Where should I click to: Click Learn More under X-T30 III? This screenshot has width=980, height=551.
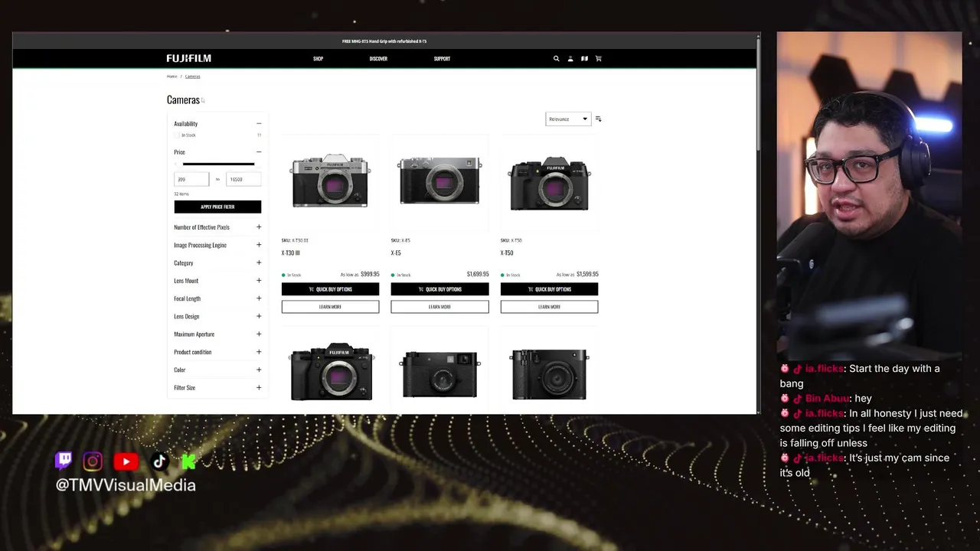click(330, 307)
